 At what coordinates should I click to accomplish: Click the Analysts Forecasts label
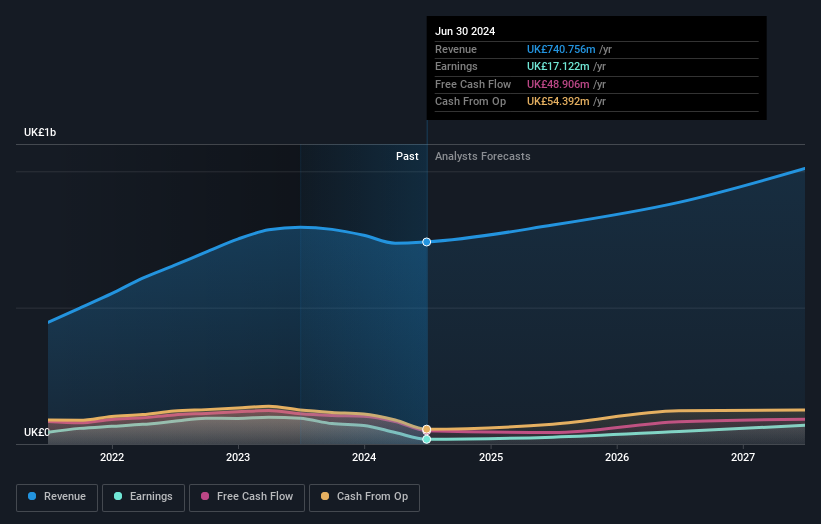482,157
